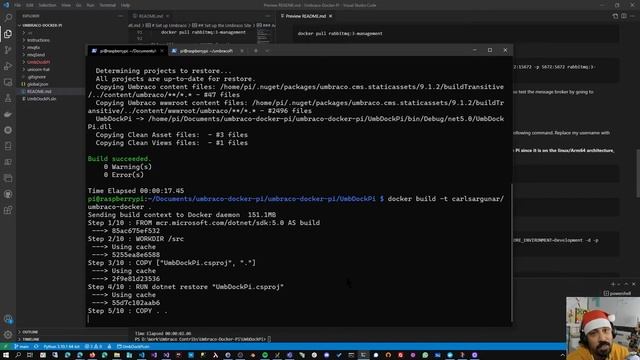Click the editor minimap
Image resolution: width=640 pixels, height=360 pixels.
pyautogui.click(x=264, y=36)
